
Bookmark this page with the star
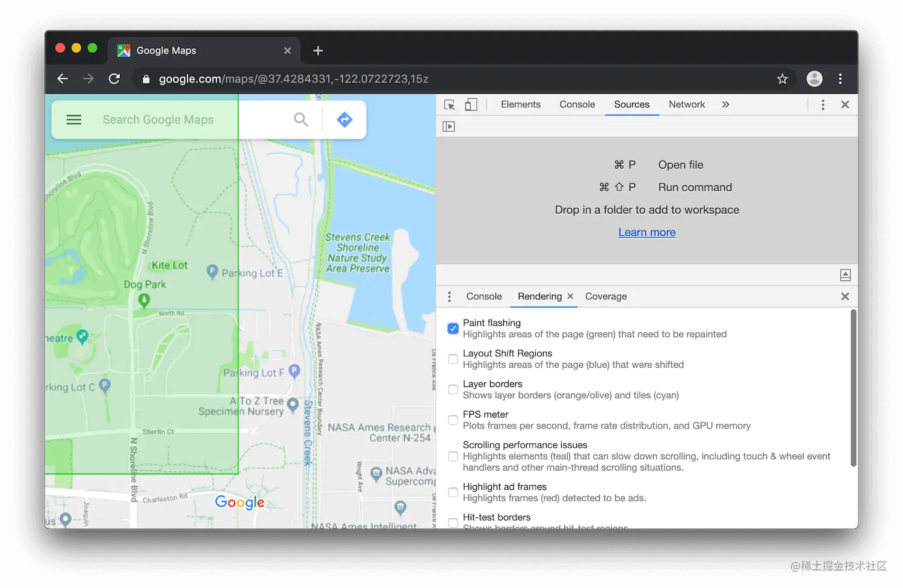(x=782, y=79)
